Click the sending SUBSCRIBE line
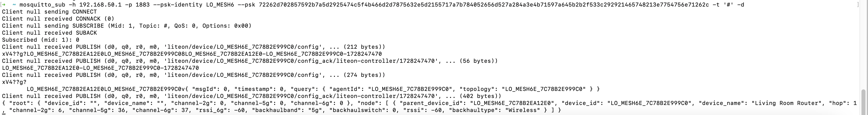Screen dimensions: 868x115 coord(127,26)
